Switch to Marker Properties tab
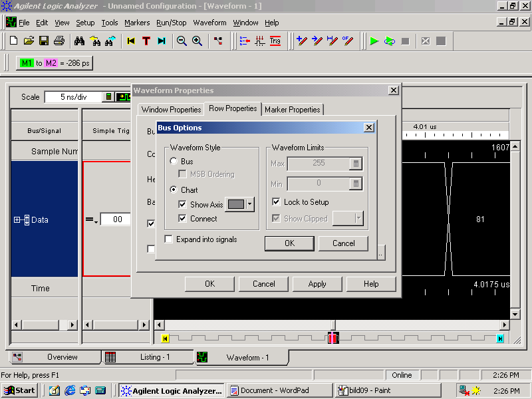 click(292, 110)
